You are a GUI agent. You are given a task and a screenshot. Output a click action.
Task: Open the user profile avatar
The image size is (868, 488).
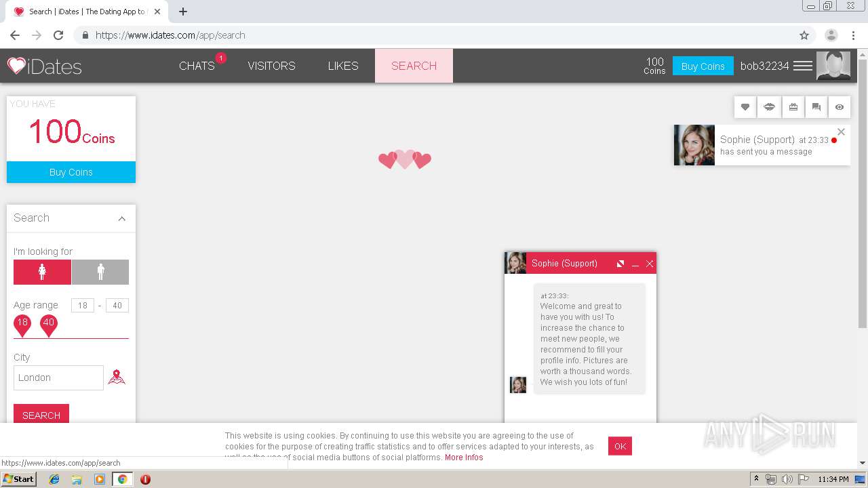(x=833, y=66)
